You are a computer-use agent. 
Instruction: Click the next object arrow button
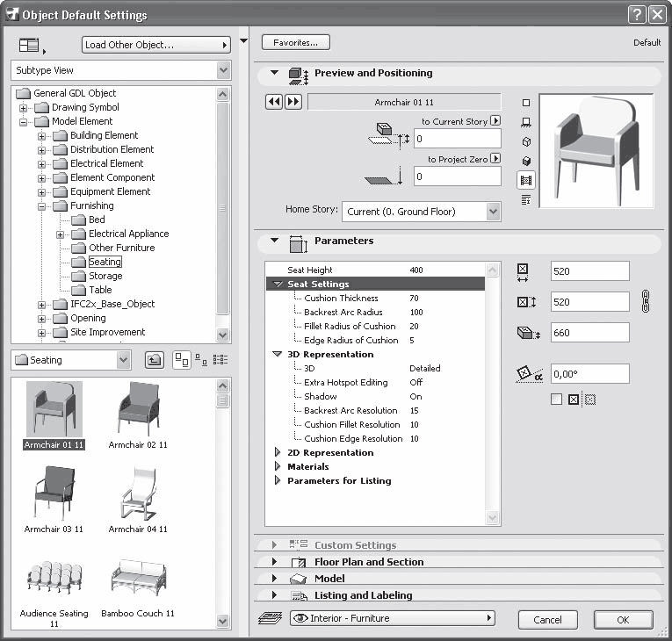(x=293, y=102)
